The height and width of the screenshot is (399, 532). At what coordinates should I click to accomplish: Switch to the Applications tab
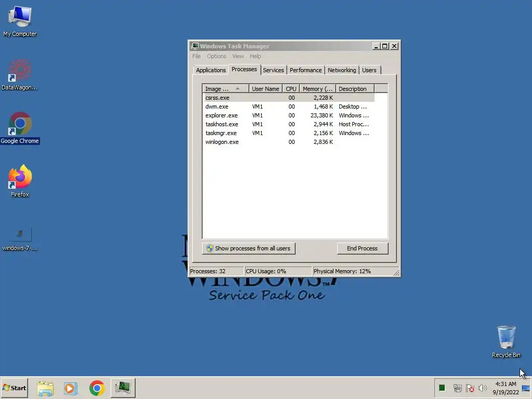point(211,70)
